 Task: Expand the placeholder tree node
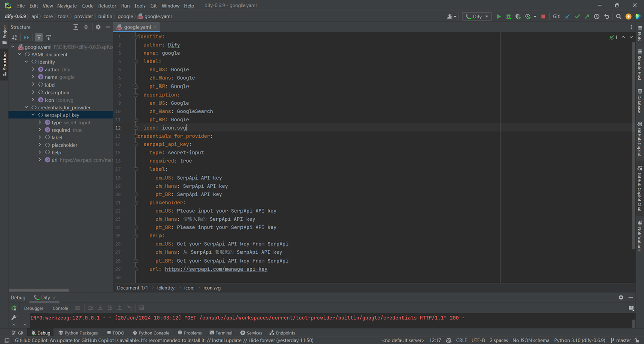[40, 145]
